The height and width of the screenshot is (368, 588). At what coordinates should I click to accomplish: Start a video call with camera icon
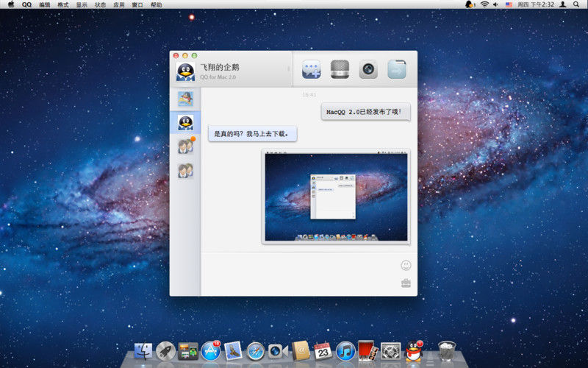pos(368,69)
